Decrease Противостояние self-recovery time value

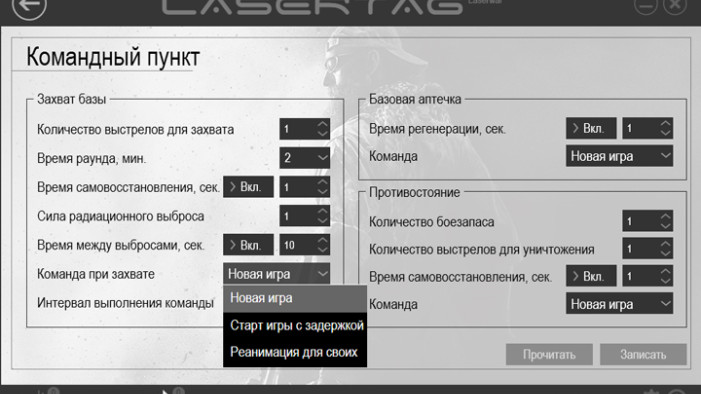pos(665,281)
